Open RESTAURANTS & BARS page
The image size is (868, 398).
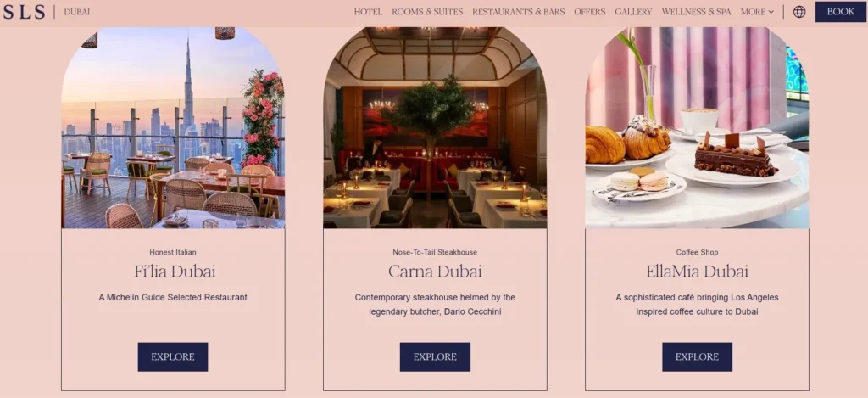coord(519,12)
